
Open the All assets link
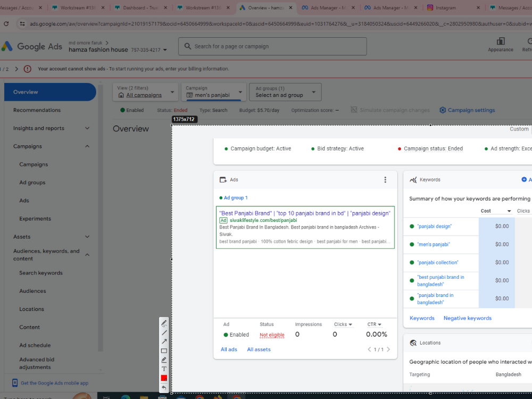tap(259, 349)
